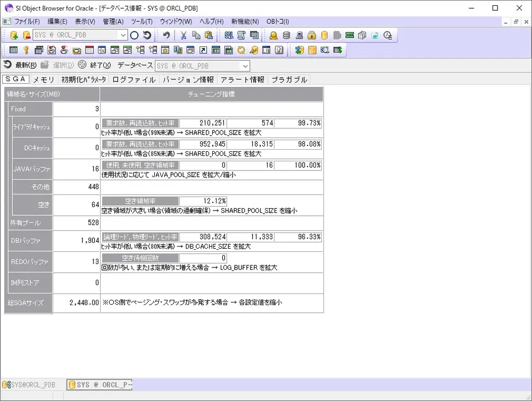Viewport: 532px width, 401px height.
Task: Open the recycle bin icon
Action: (375, 35)
